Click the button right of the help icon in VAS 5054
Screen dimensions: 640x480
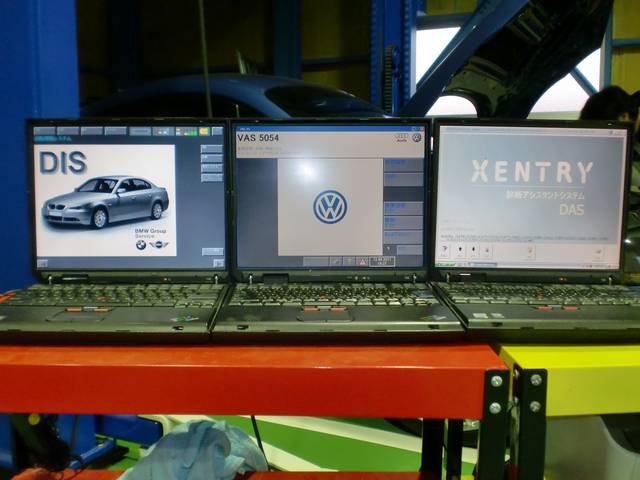[x=410, y=250]
